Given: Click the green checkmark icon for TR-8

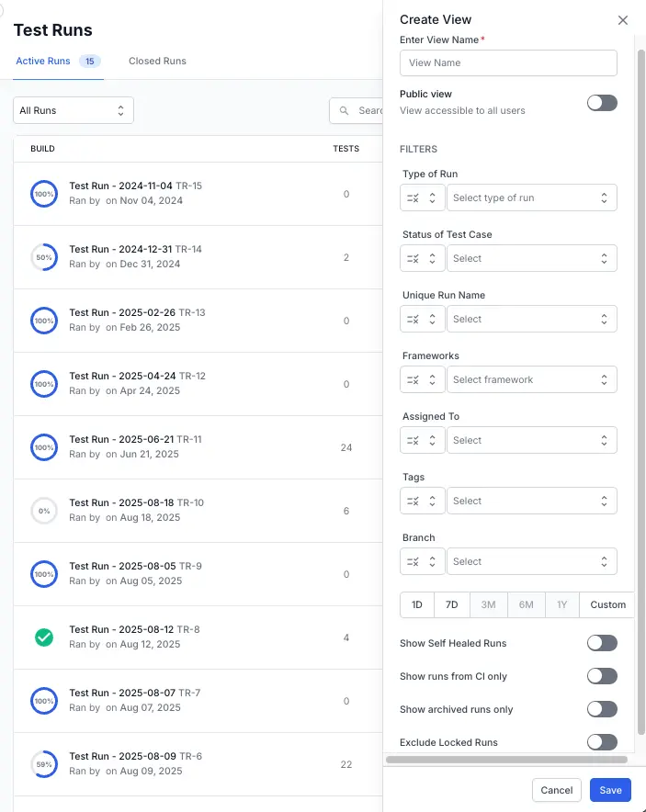Looking at the screenshot, I should coord(44,637).
